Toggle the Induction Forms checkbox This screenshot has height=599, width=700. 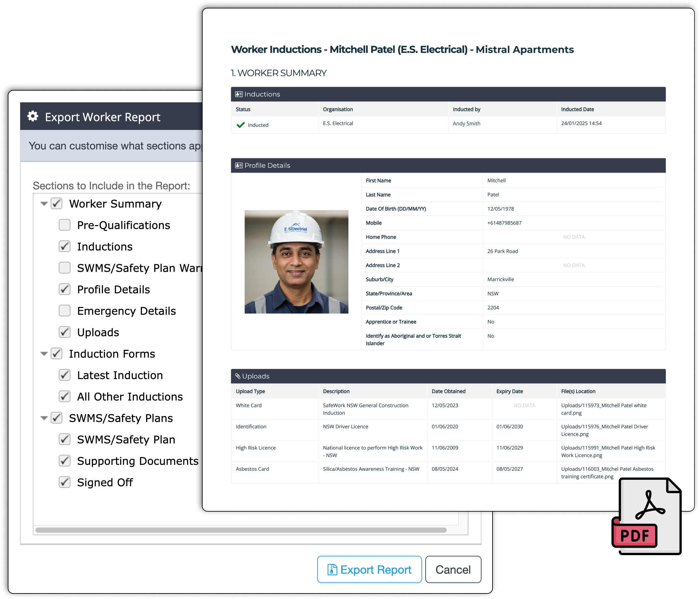coord(57,354)
